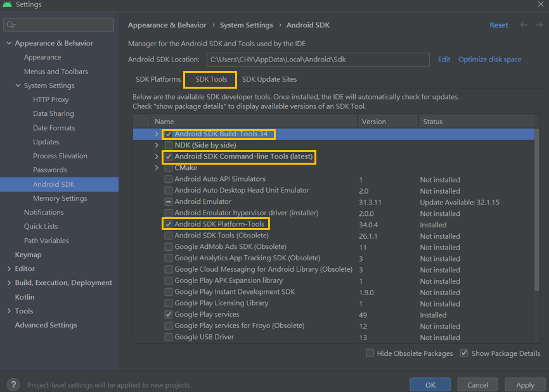The image size is (549, 392).
Task: Expand the CMake row
Action: [157, 168]
